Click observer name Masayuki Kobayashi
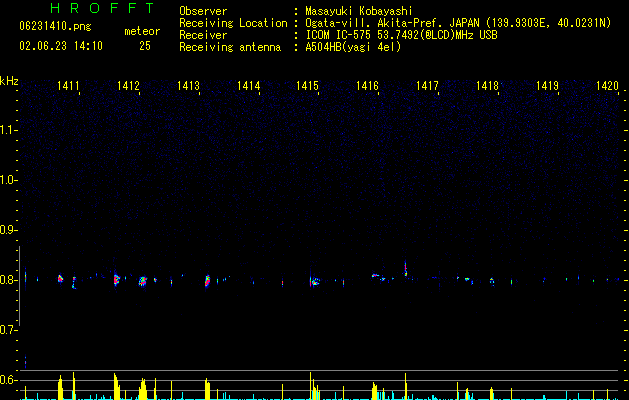This screenshot has height=400, width=629. tap(359, 11)
